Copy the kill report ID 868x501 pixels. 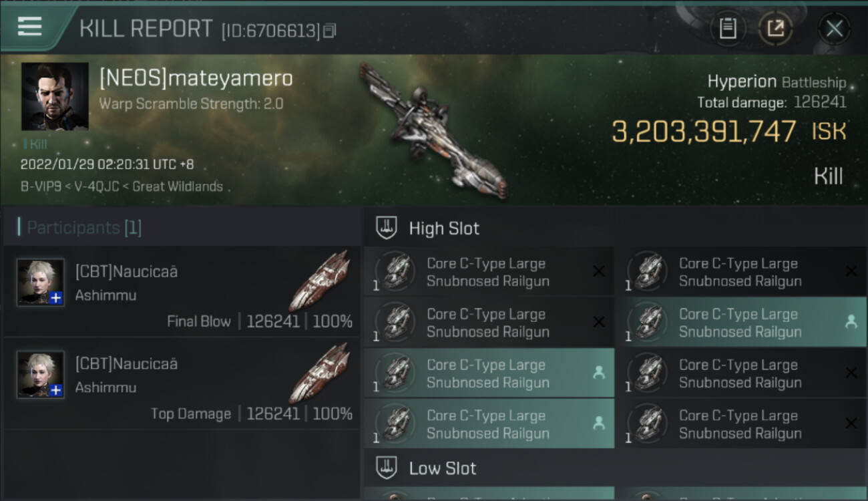coord(329,31)
